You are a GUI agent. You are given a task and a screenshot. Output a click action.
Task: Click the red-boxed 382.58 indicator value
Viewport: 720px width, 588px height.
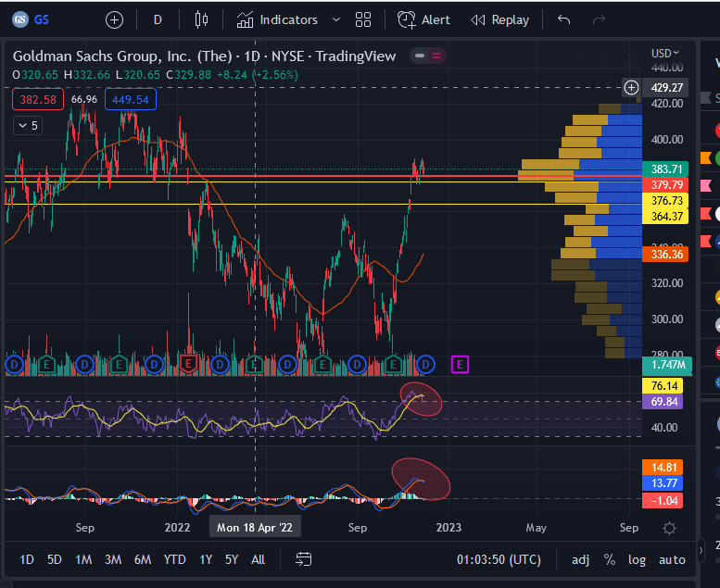pos(38,100)
